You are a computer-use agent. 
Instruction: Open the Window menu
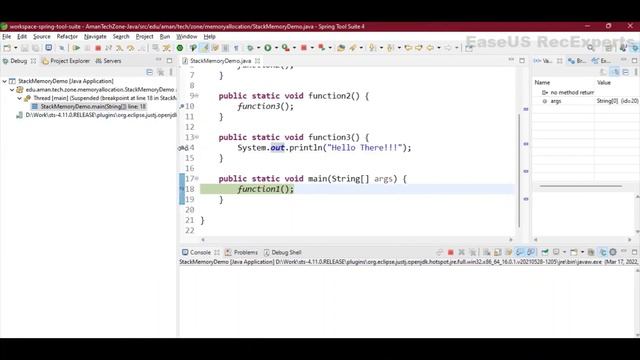[x=187, y=37]
